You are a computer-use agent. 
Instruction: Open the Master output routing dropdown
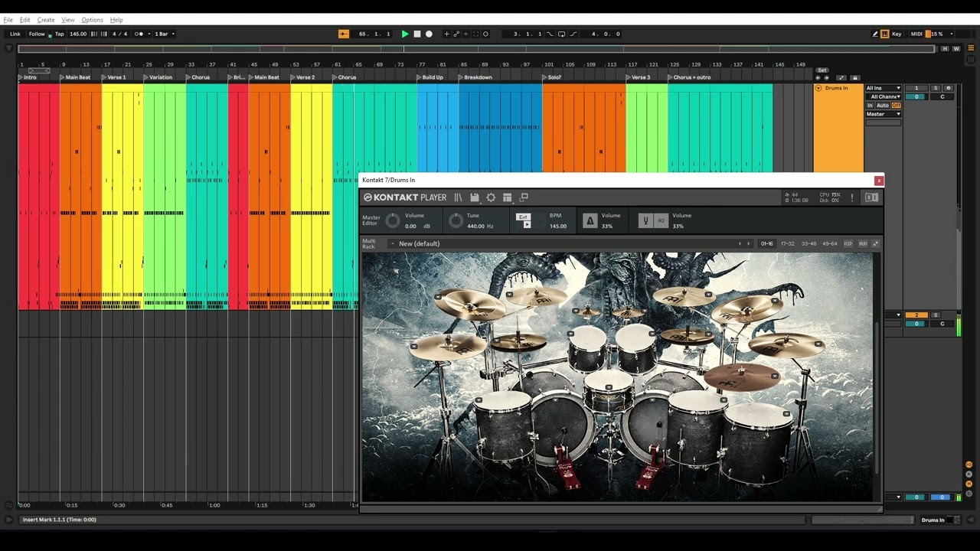point(884,114)
